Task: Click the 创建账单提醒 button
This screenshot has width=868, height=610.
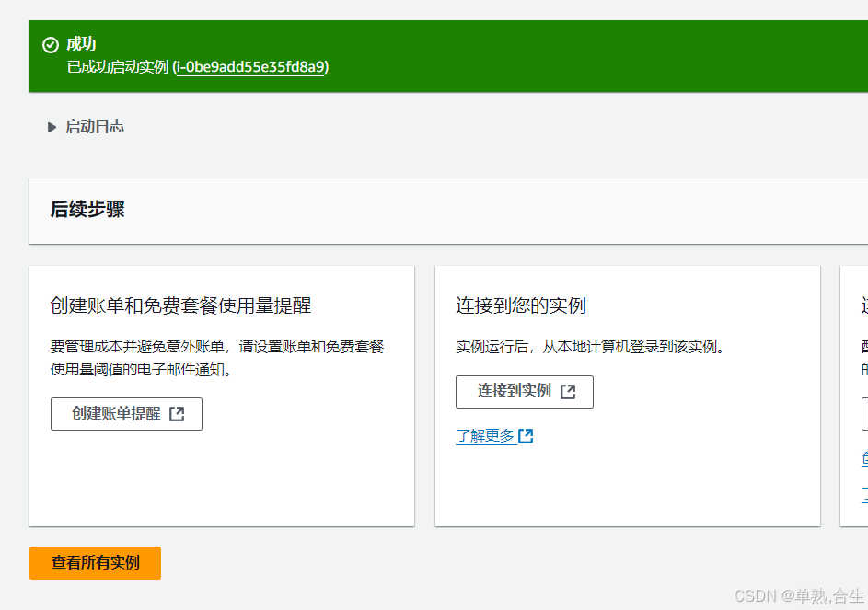Action: click(x=126, y=413)
